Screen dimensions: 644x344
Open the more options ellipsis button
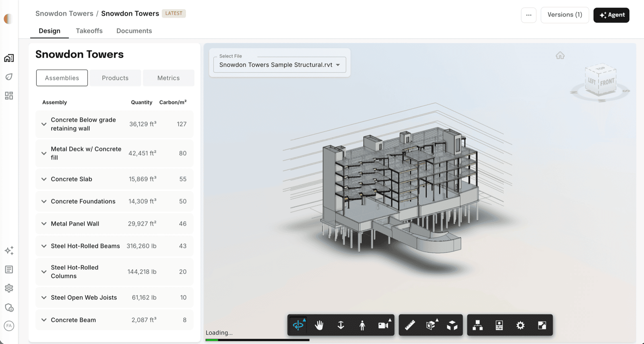tap(528, 15)
